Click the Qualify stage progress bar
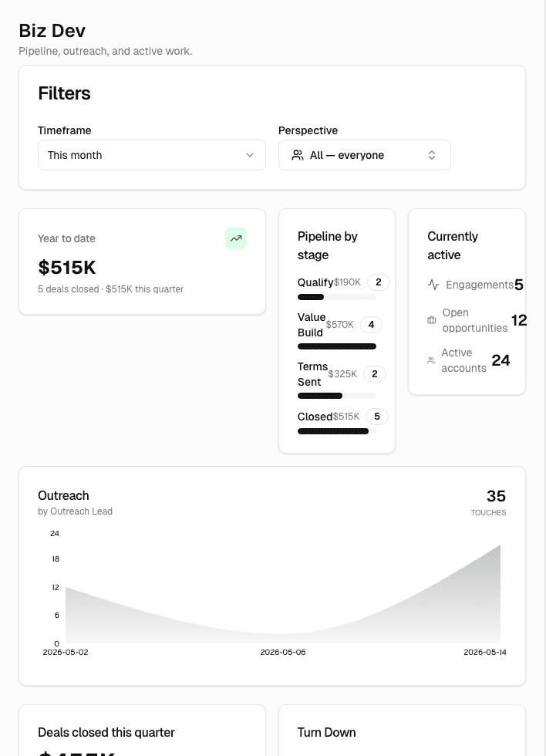546x756 pixels. pos(337,297)
